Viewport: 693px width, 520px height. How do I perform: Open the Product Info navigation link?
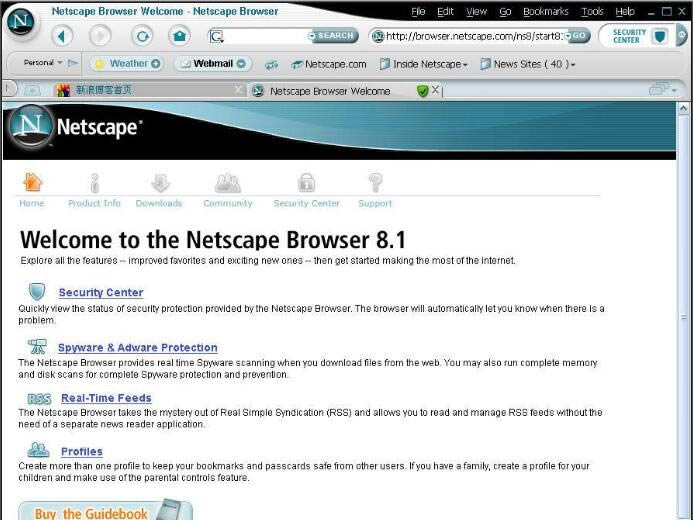pos(94,203)
